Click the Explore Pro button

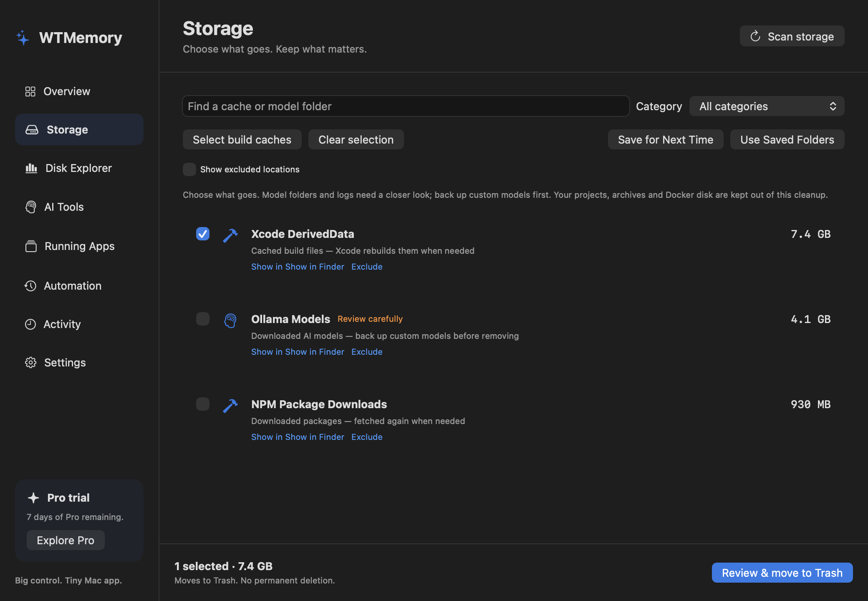click(66, 540)
